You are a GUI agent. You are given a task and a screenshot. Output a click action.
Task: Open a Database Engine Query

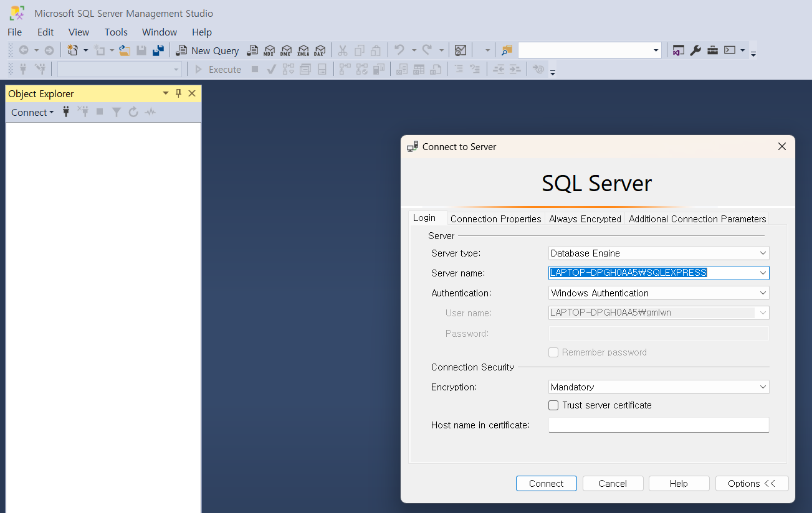[252, 50]
